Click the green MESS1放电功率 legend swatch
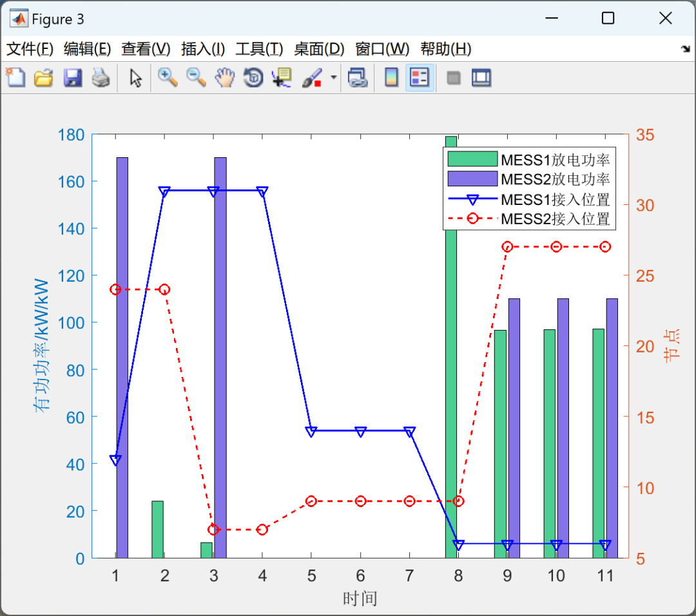The image size is (696, 616). (472, 159)
